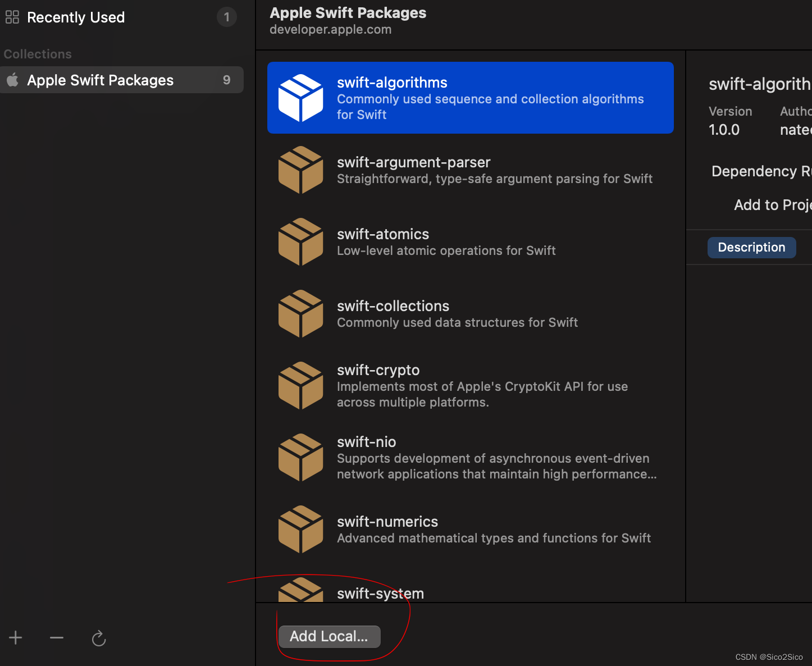Click the swift-nio package box icon
Image resolution: width=812 pixels, height=666 pixels.
[301, 457]
